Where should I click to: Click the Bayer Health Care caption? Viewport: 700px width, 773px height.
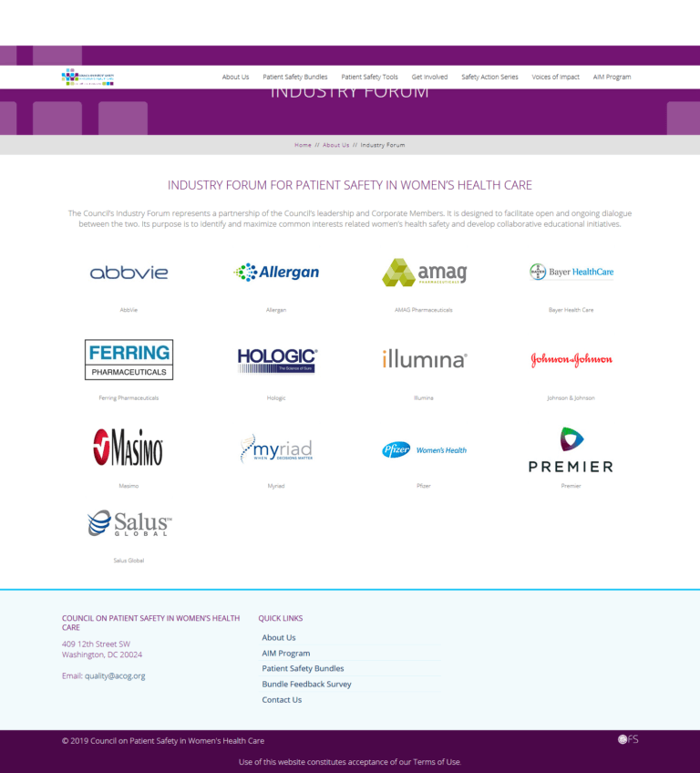[571, 310]
